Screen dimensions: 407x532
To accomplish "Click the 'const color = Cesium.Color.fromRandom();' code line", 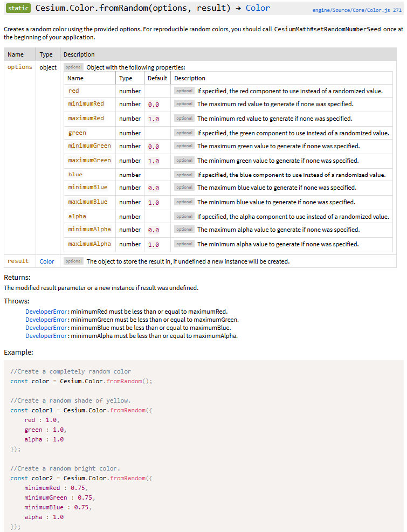I will (81, 381).
